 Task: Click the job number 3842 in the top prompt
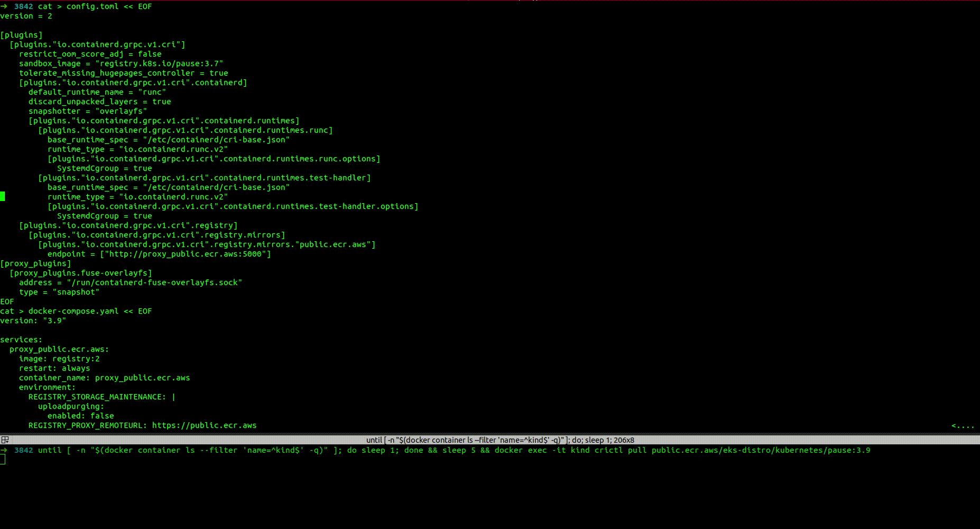pyautogui.click(x=22, y=6)
